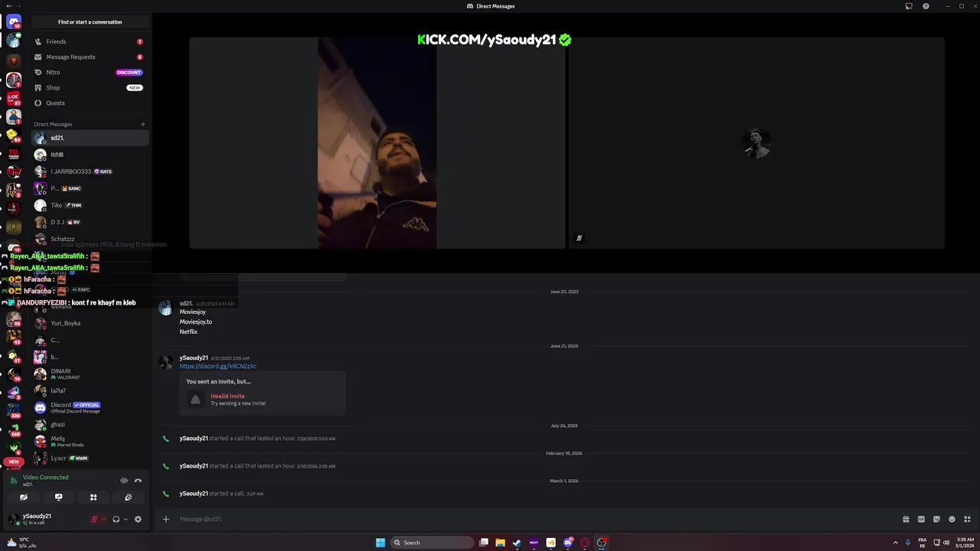Open the Friends page
The height and width of the screenshot is (551, 980).
point(90,41)
